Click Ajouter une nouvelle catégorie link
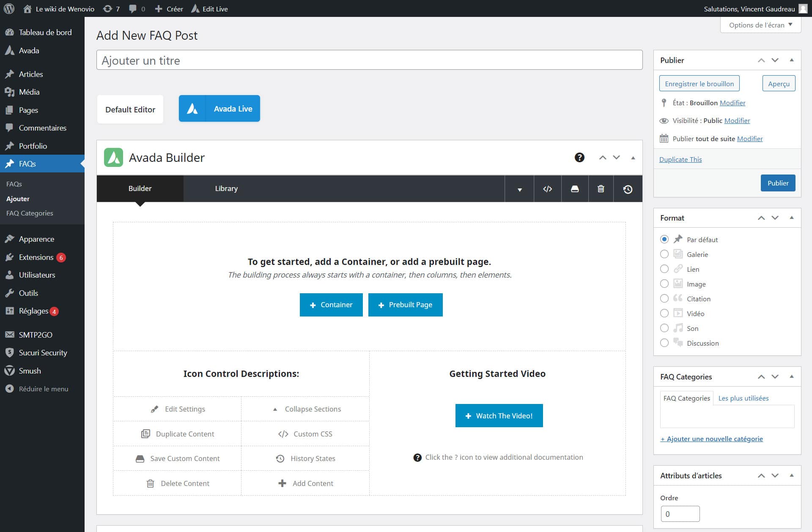Image resolution: width=812 pixels, height=532 pixels. [712, 439]
